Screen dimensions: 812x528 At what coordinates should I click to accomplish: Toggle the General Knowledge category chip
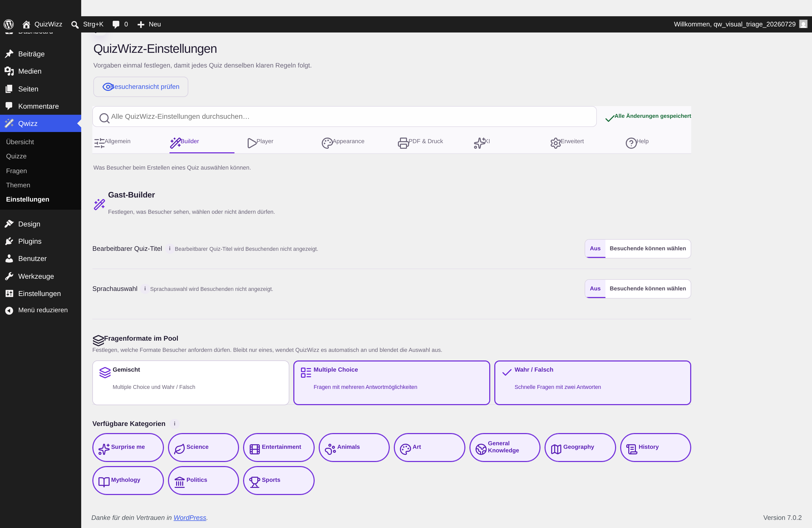[505, 448]
